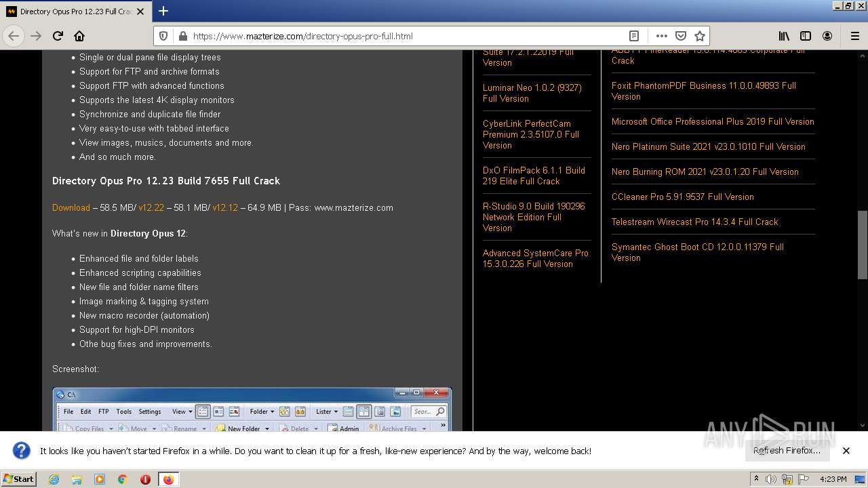Click "Enhanced scripting capabilities" list item
868x488 pixels.
[x=140, y=273]
